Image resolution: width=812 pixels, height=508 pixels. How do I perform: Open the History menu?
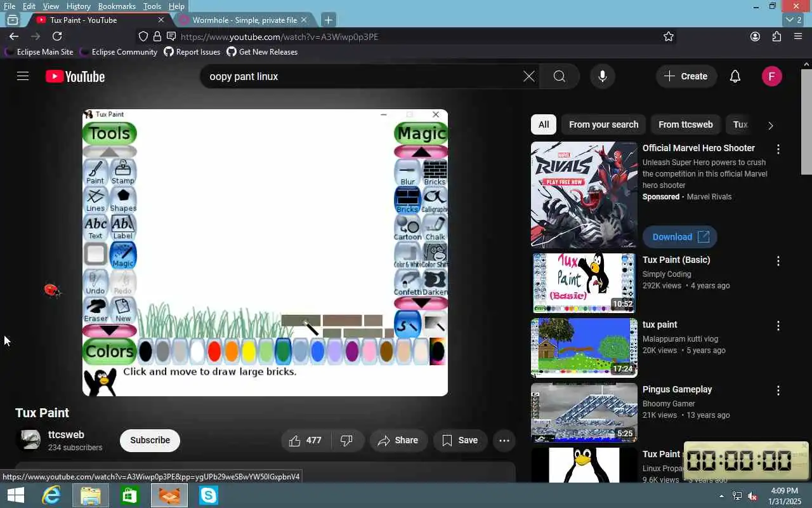point(78,6)
